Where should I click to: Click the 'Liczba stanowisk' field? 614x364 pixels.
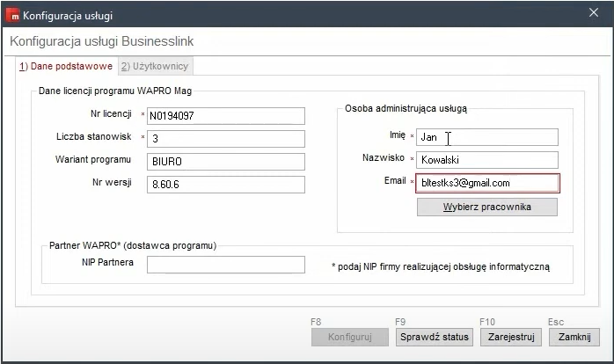coord(226,139)
